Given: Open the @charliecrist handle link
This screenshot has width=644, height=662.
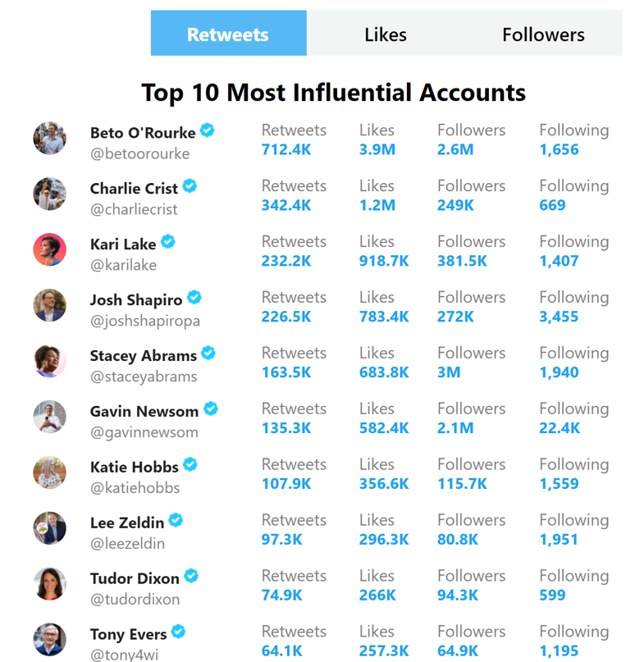Looking at the screenshot, I should pyautogui.click(x=134, y=209).
